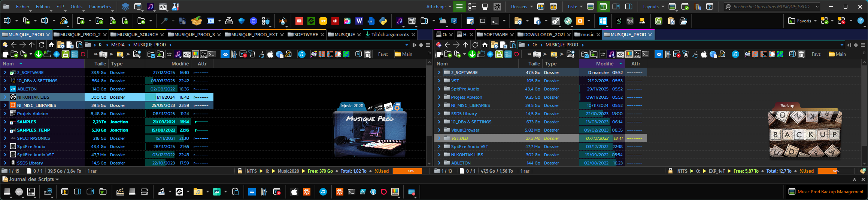Expand the ABLETON folder in the left pane

(5, 89)
